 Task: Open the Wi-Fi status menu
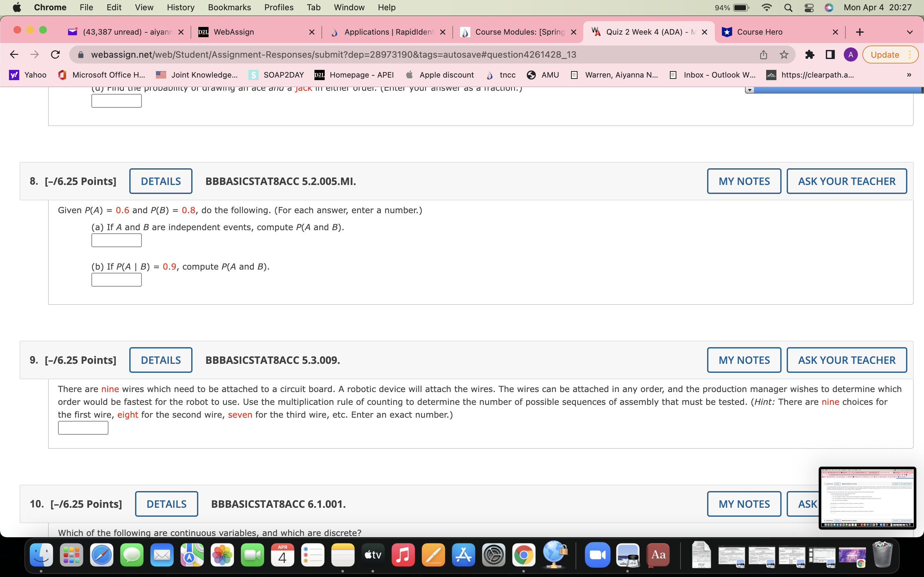767,7
